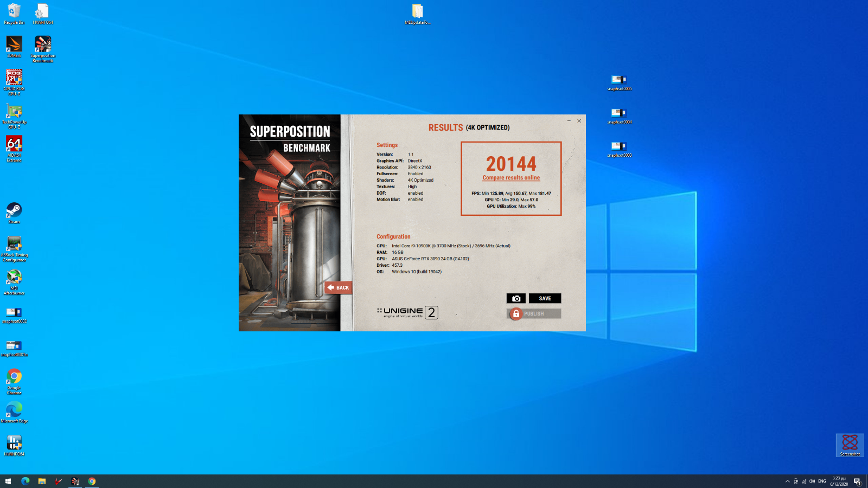The width and height of the screenshot is (868, 488).
Task: Open the network tray icon
Action: click(804, 481)
